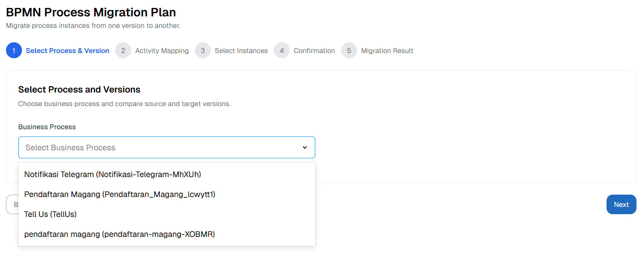
Task: Open the Select Business Process dropdown
Action: pos(167,148)
